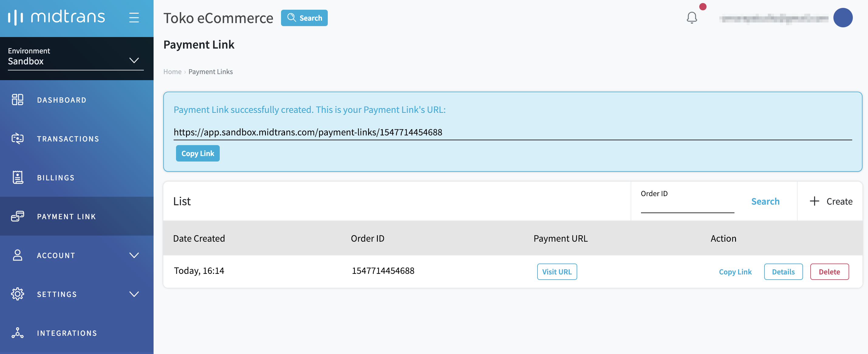Click the hamburger menu icon beside the logo
The height and width of the screenshot is (354, 868).
[x=134, y=18]
